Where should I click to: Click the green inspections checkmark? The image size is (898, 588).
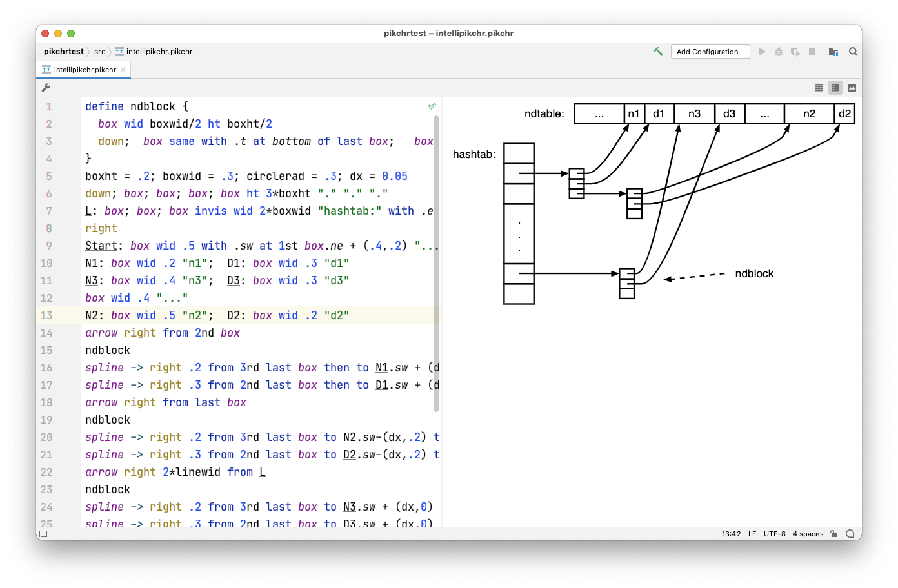pyautogui.click(x=432, y=106)
